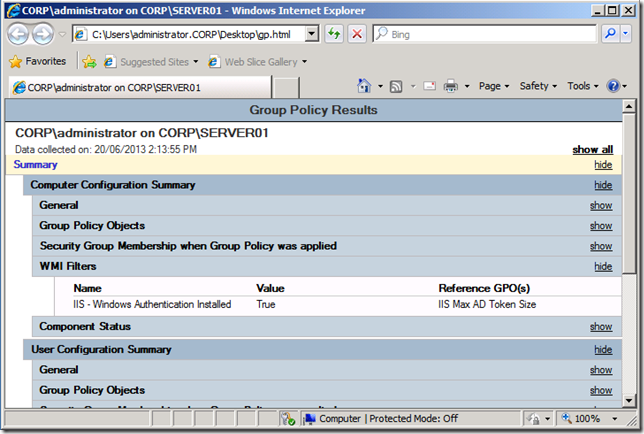The height and width of the screenshot is (434, 644).
Task: Collapse the Computer Configuration Summary section
Action: (602, 185)
